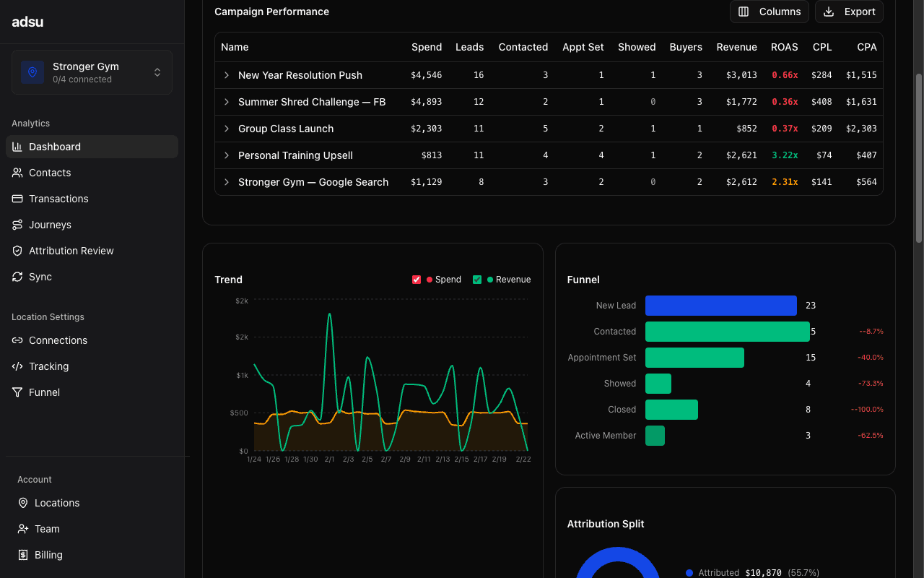Trigger the Sync icon
This screenshot has height=578, width=924.
[x=17, y=277]
